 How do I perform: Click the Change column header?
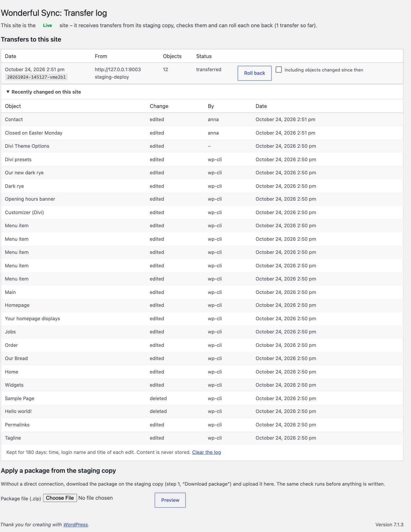(159, 106)
